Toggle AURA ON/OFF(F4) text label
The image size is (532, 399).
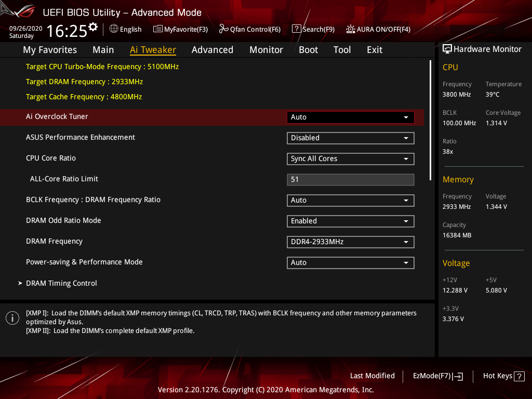tap(383, 29)
